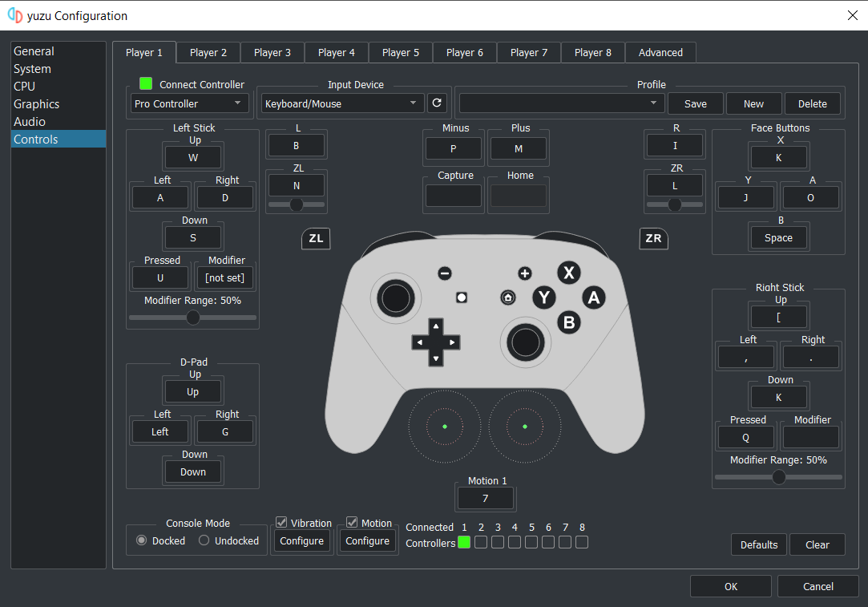Select the Undocked console mode
Image resolution: width=868 pixels, height=607 pixels.
tap(204, 540)
